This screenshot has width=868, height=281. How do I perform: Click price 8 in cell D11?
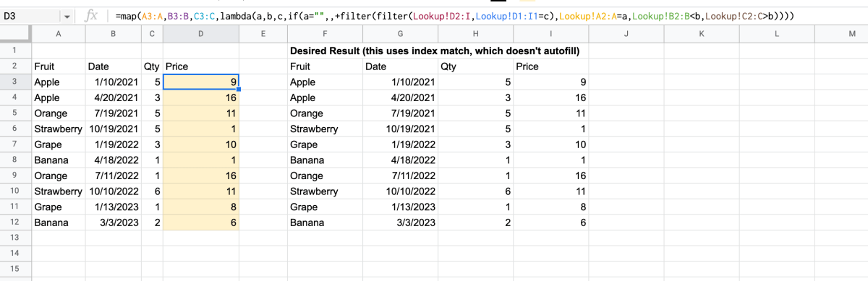(200, 207)
